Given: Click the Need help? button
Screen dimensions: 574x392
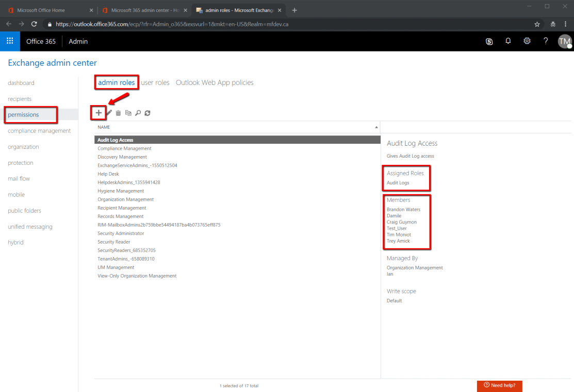Looking at the screenshot, I should 499,385.
